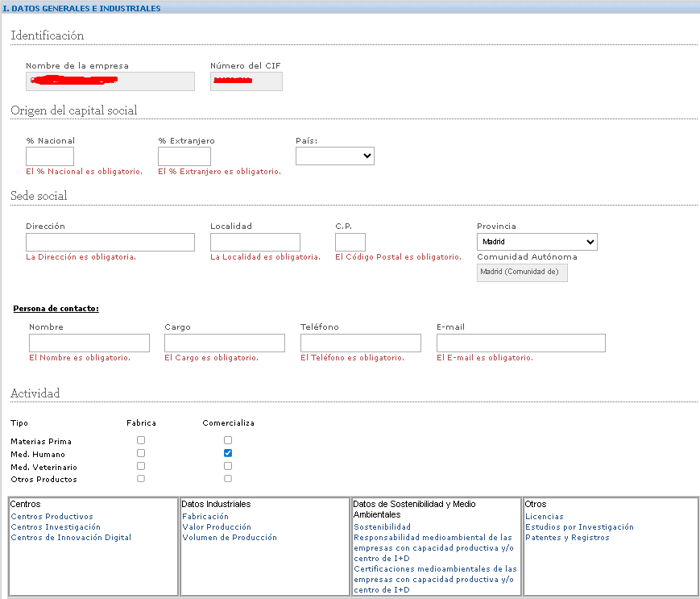Select the Localidad input box
Screen dimensions: 700x599
point(255,243)
